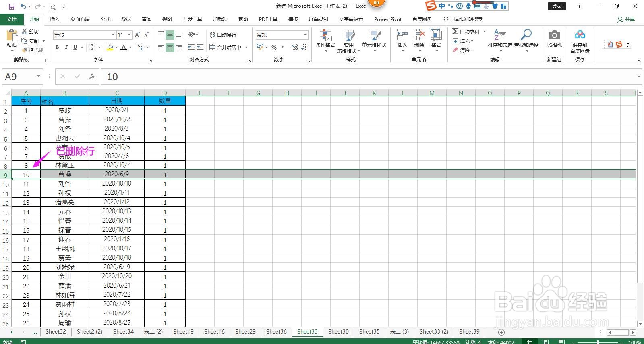
Task: Toggle Wrap Text (自动换行)
Action: click(224, 35)
